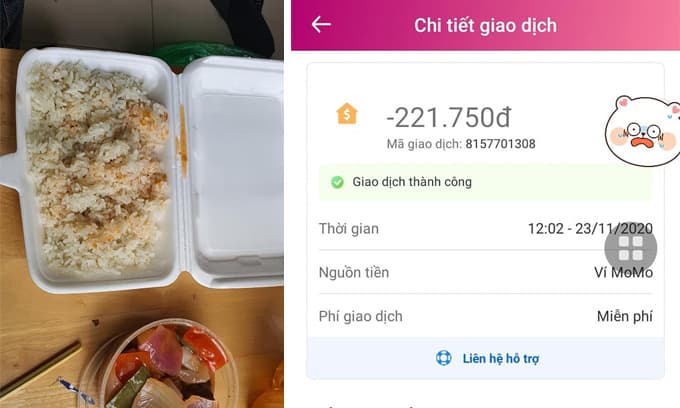
Task: Tap the crying bear sticker
Action: click(643, 131)
